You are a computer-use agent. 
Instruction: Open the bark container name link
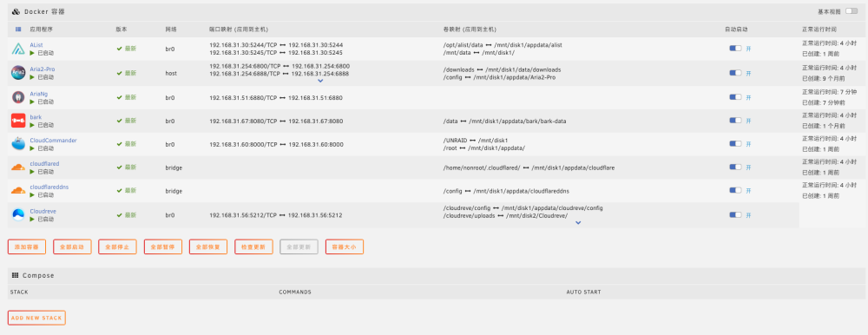[36, 117]
